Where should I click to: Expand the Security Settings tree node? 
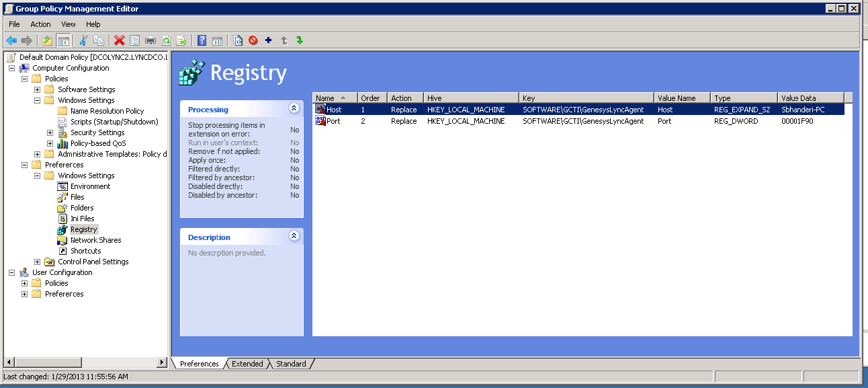[x=50, y=132]
